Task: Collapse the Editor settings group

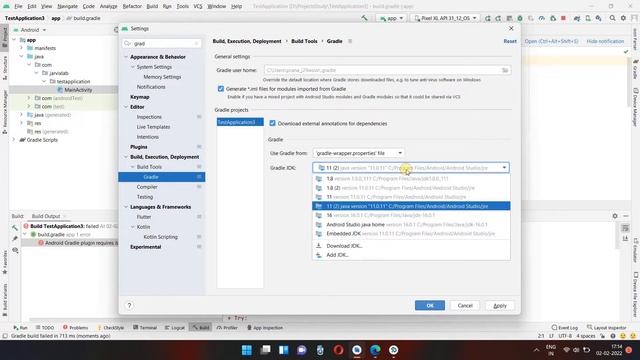Action: coord(126,107)
